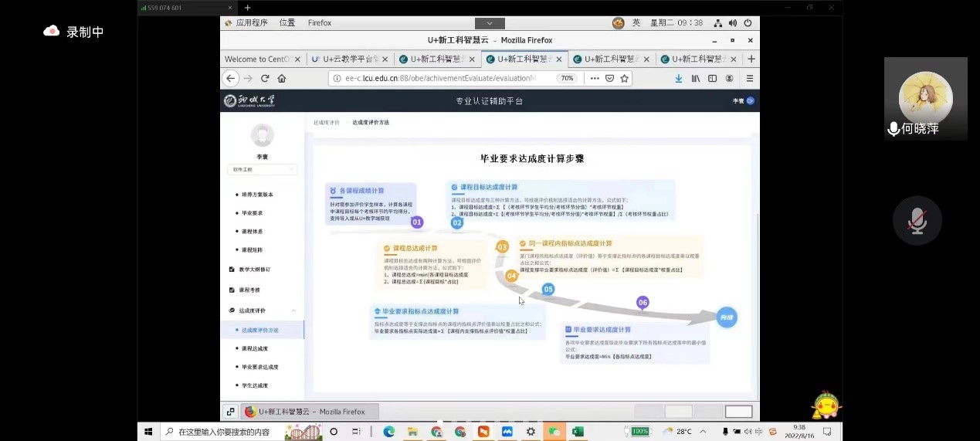Click the browser back arrow button
Image resolution: width=980 pixels, height=441 pixels.
pos(230,78)
